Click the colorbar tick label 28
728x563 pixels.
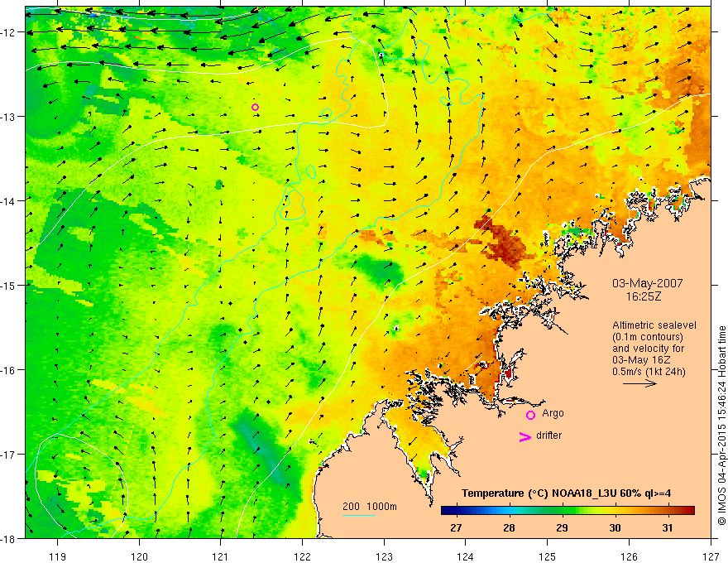(510, 527)
